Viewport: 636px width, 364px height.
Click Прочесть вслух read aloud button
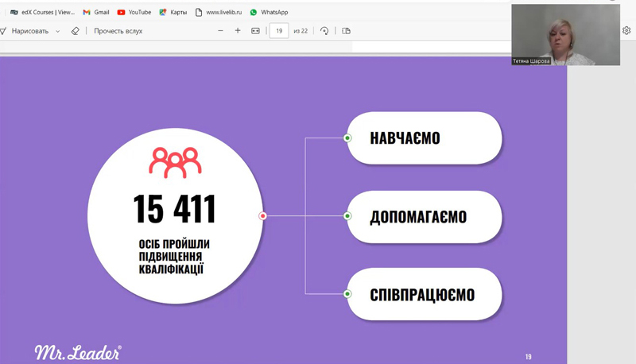pos(118,31)
